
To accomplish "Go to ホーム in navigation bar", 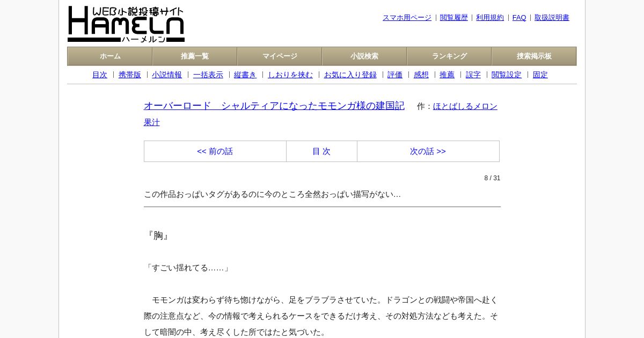I will [110, 56].
